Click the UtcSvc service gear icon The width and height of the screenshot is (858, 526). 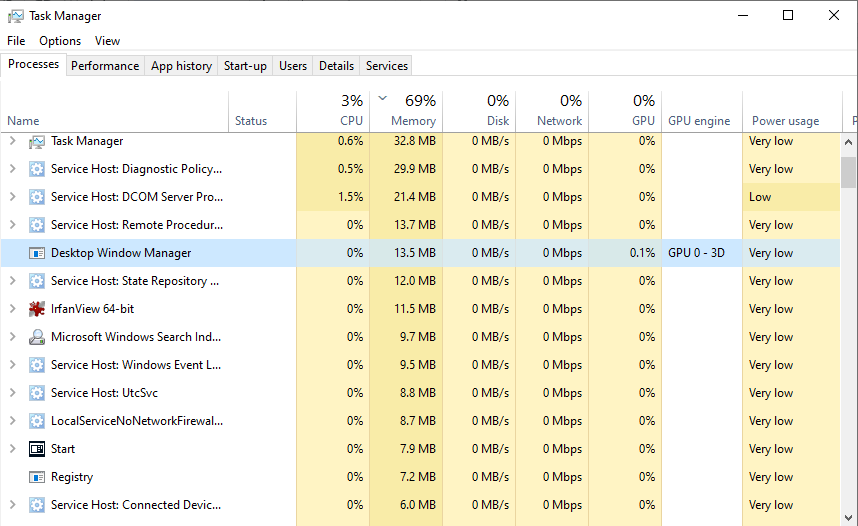point(37,392)
